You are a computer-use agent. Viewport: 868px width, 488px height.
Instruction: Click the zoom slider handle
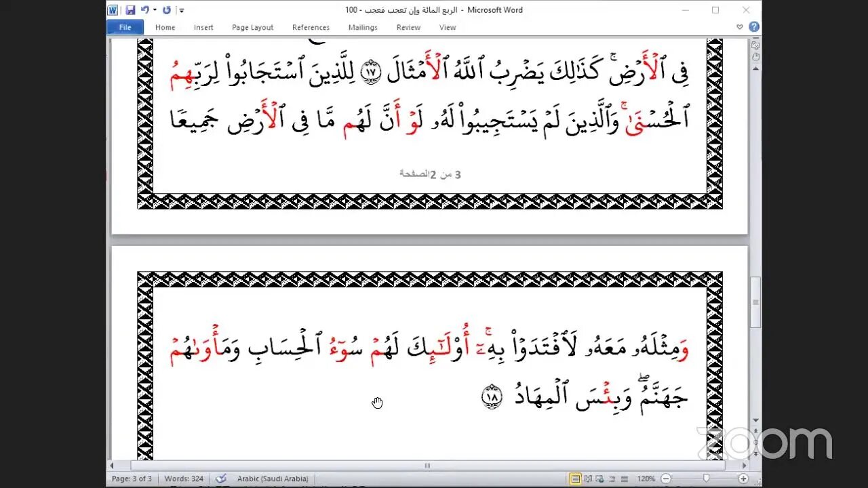coord(707,479)
